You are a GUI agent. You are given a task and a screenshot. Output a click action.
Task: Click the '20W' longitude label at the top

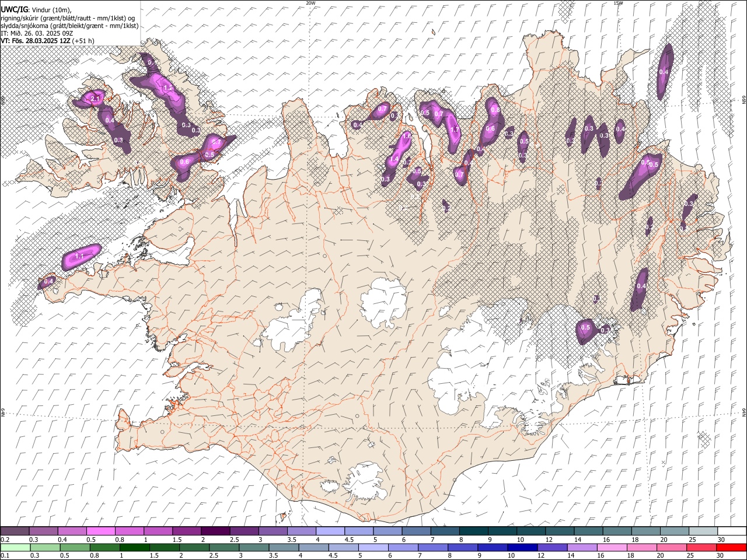(310, 3)
